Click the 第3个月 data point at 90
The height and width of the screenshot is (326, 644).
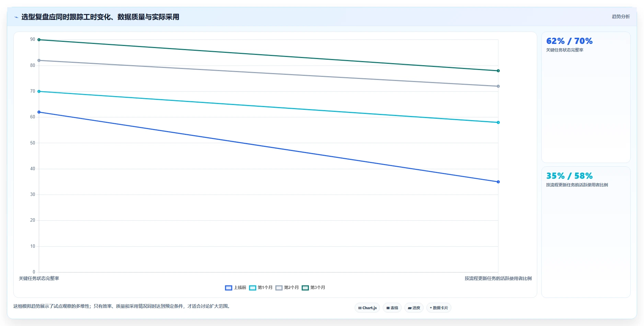coord(39,40)
